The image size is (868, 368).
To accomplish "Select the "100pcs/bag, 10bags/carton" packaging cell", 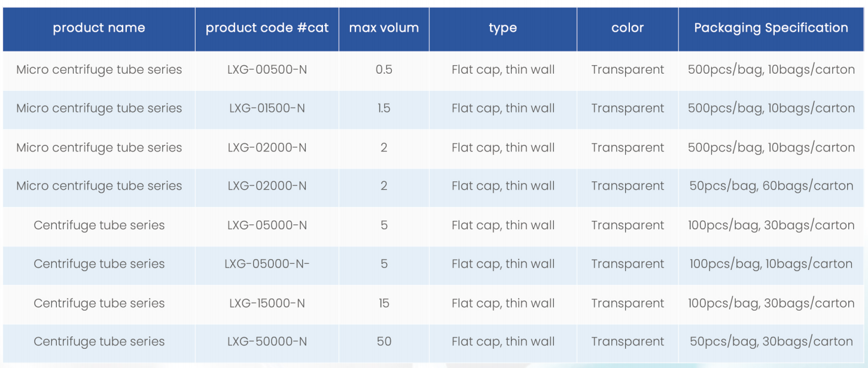I will pos(771,264).
